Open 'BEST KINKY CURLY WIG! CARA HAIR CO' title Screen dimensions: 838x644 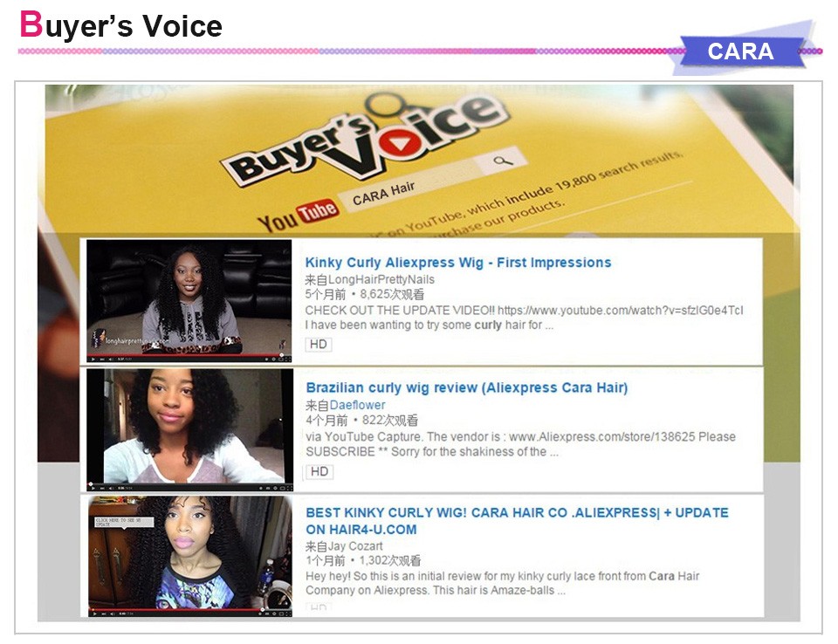[x=516, y=513]
